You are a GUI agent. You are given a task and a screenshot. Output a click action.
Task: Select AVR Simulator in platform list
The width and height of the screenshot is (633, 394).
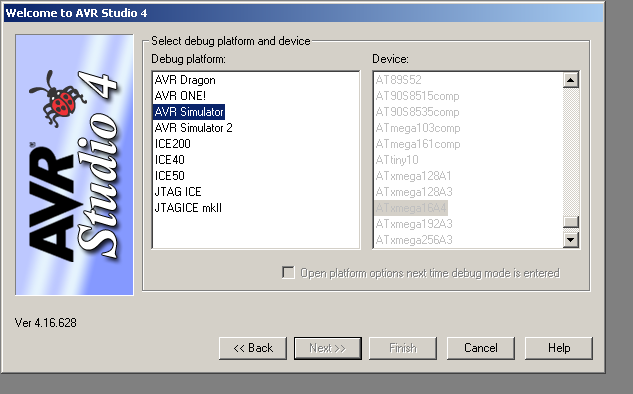click(x=189, y=112)
